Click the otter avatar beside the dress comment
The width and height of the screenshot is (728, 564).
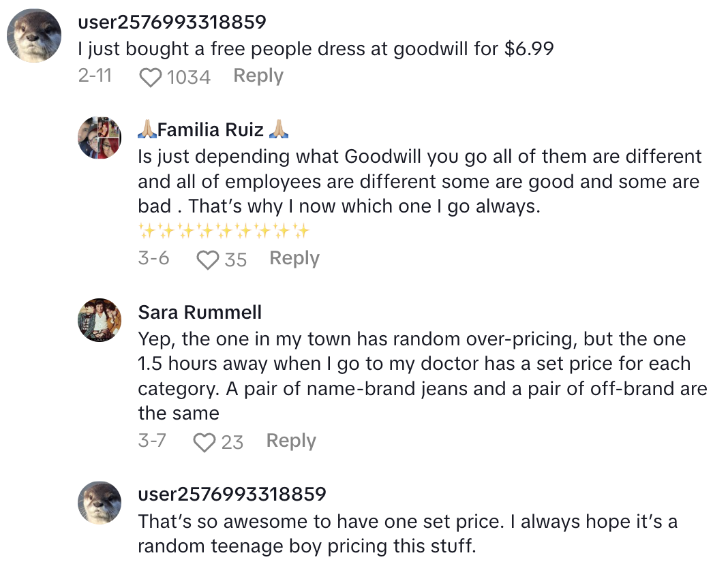(34, 36)
